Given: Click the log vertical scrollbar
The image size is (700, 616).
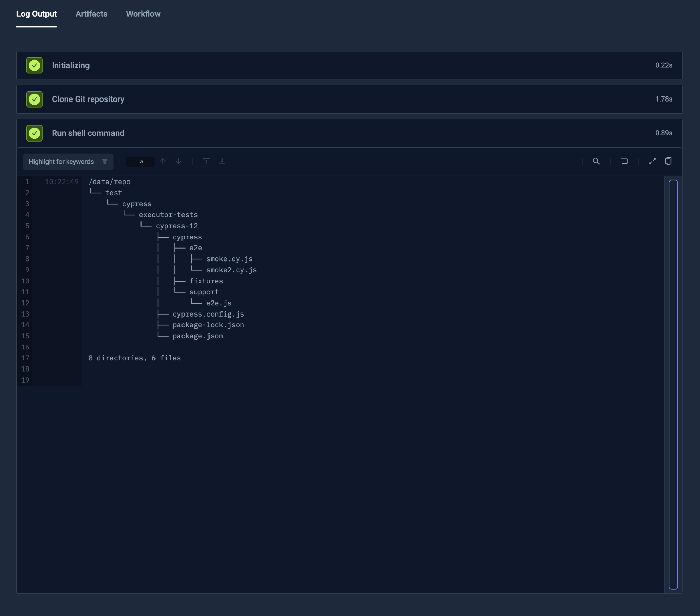Looking at the screenshot, I should point(673,384).
